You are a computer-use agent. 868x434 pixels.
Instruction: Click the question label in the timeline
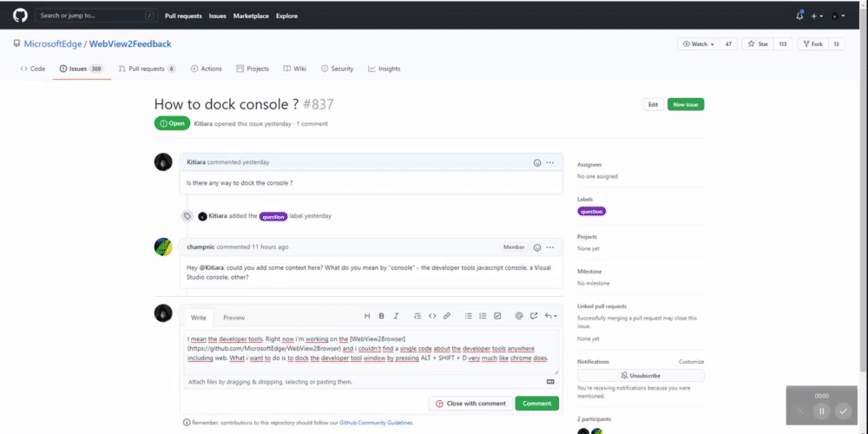click(x=273, y=216)
